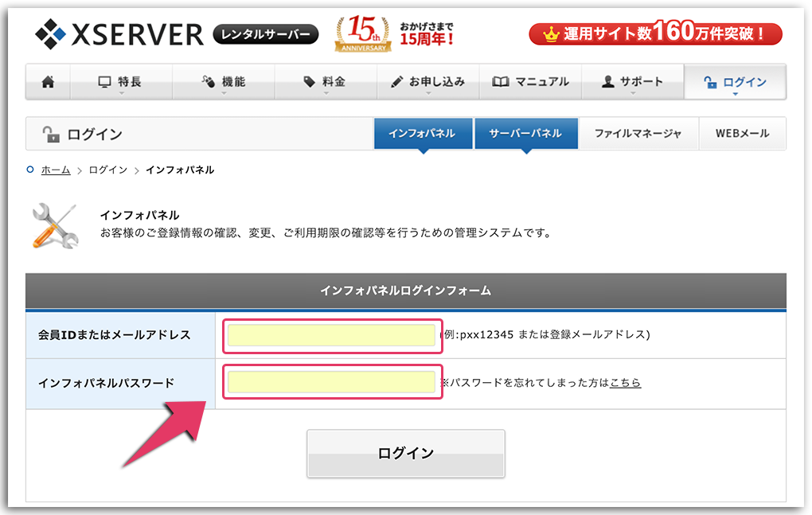This screenshot has height=515, width=812.
Task: Click the 160万件 sites banner
Action: tap(655, 34)
